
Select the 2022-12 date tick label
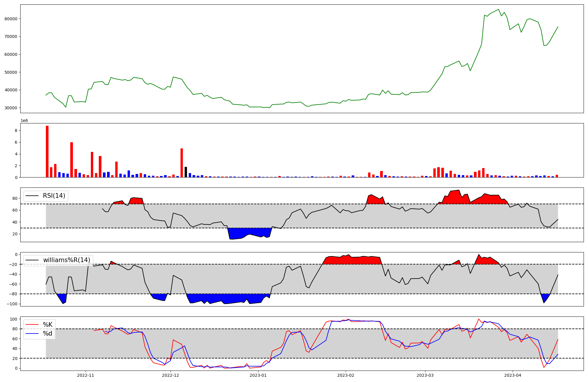[x=171, y=375]
